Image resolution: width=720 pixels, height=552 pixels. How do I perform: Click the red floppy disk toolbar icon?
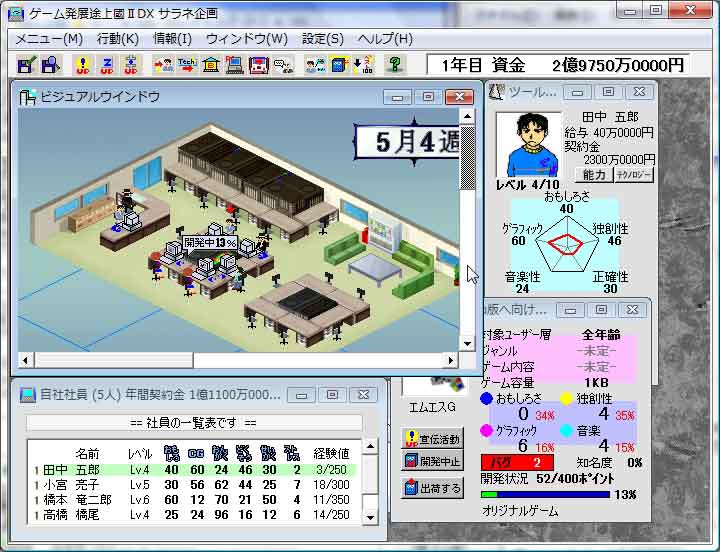[x=258, y=65]
